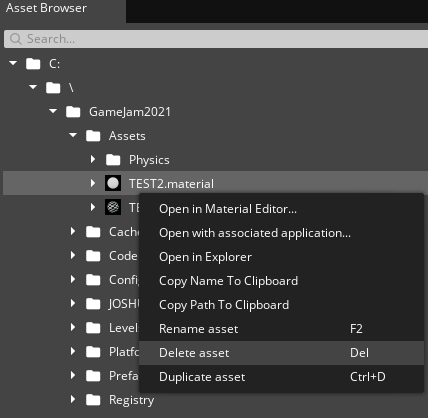Select Open in Explorer
The image size is (428, 418).
pos(281,257)
